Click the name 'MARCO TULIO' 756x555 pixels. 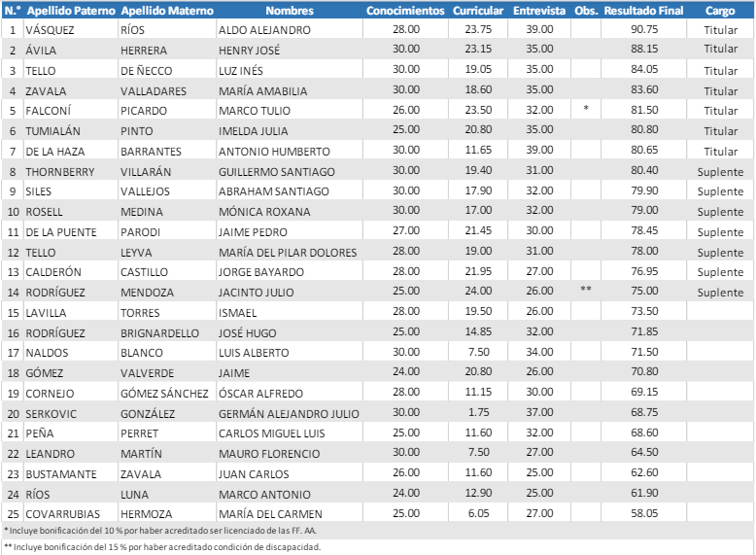255,111
